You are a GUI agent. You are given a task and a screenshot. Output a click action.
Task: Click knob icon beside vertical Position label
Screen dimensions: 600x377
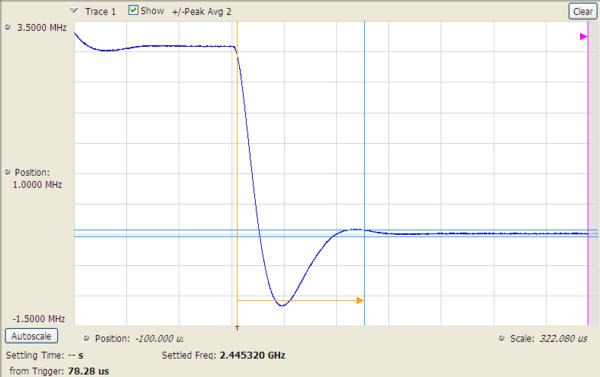click(8, 172)
